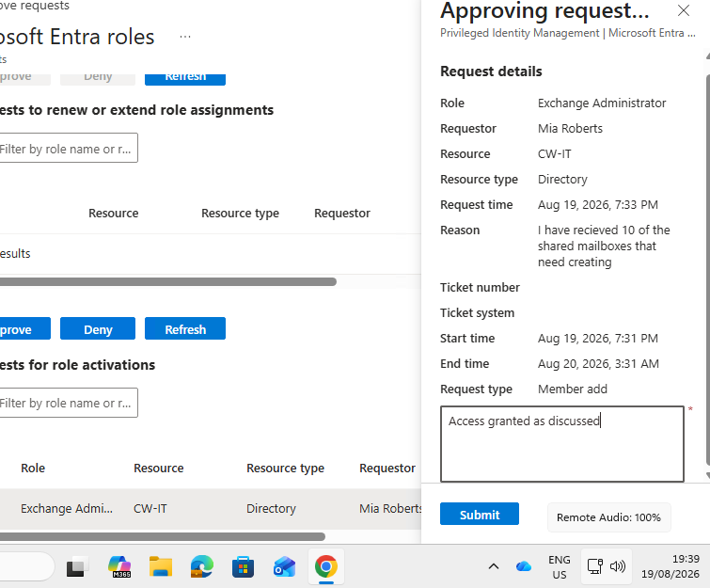Click the Mia Roberts requestor value in panel
This screenshot has width=710, height=588.
[570, 128]
